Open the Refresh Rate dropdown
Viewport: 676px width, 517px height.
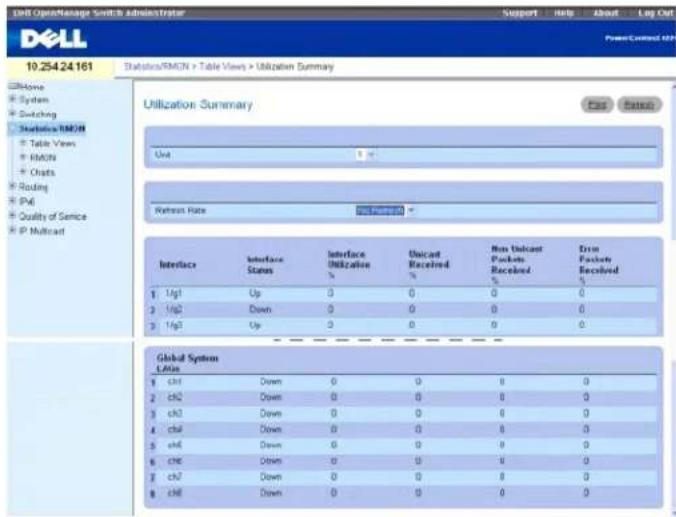coord(385,210)
